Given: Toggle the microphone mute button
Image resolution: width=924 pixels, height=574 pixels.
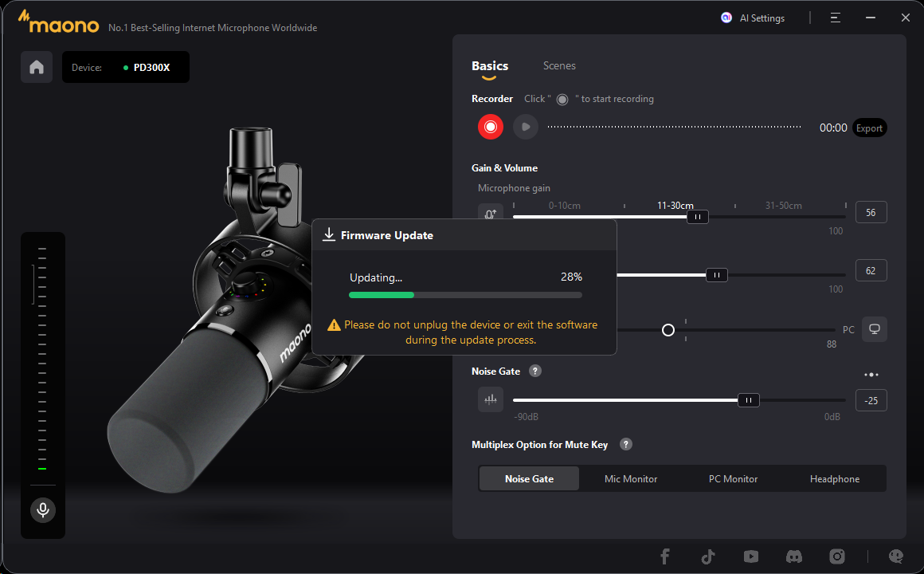Looking at the screenshot, I should pos(43,510).
